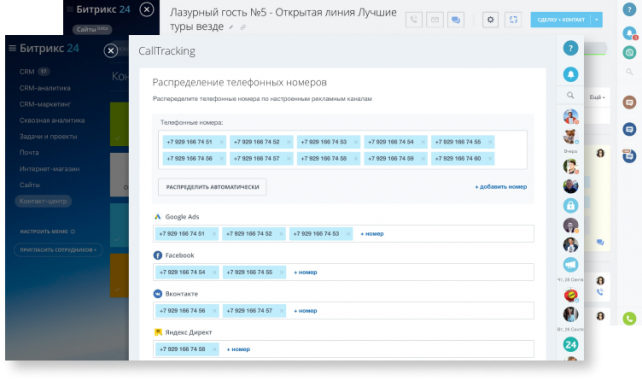642x381 pixels.
Task: Click the expand fullscreen icon in header
Action: (513, 20)
